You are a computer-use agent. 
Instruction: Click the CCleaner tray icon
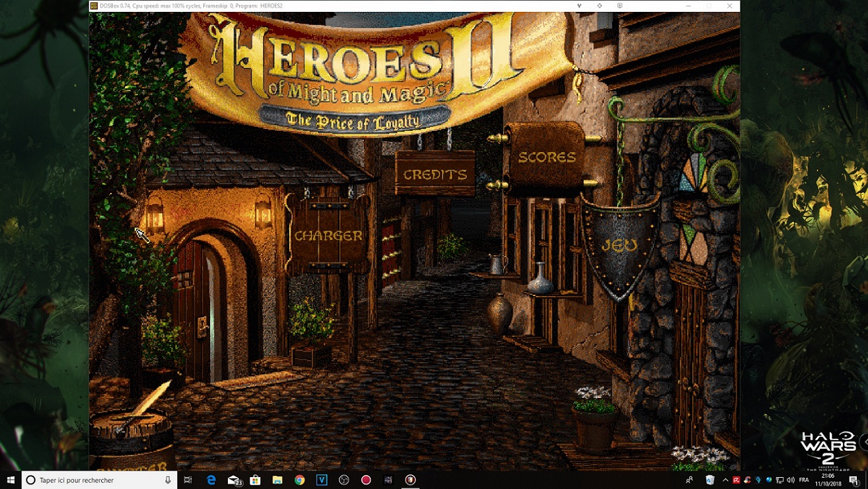747,480
